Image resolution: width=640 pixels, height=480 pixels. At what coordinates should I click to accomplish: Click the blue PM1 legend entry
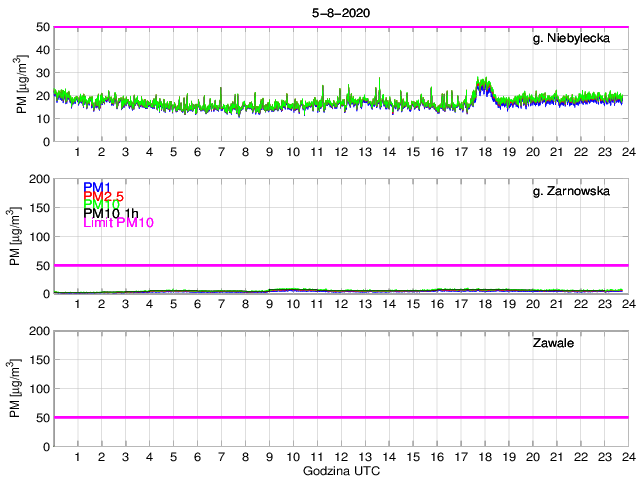[x=97, y=187]
